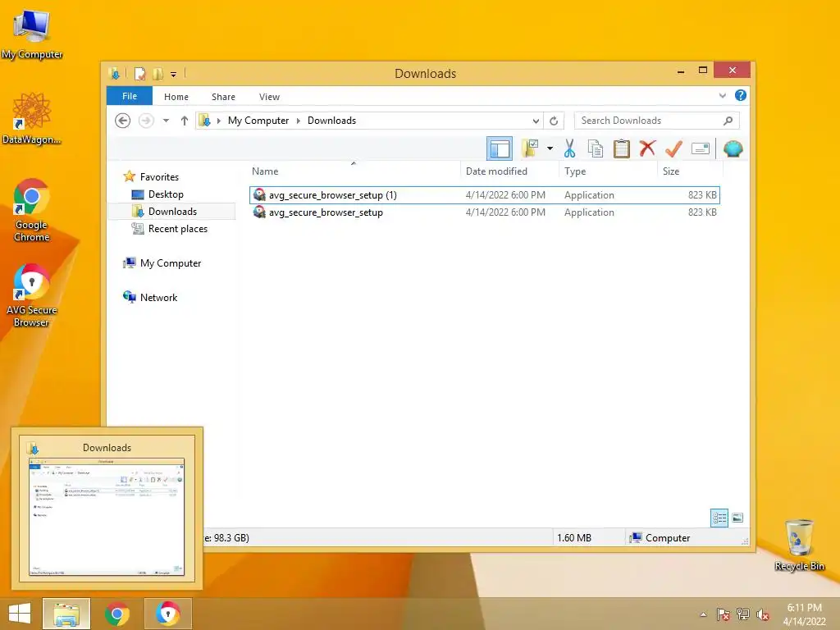Image resolution: width=840 pixels, height=630 pixels.
Task: Select My Computer in the navigation pane
Action: tap(171, 263)
